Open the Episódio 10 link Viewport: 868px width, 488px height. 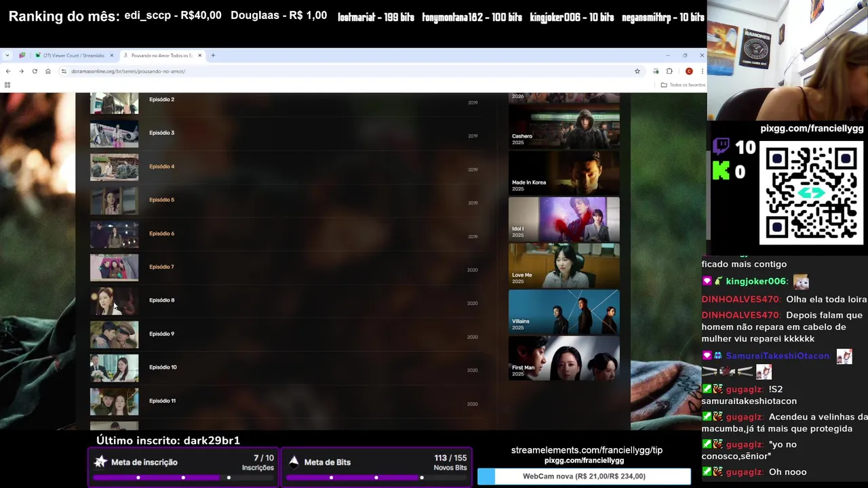click(163, 367)
